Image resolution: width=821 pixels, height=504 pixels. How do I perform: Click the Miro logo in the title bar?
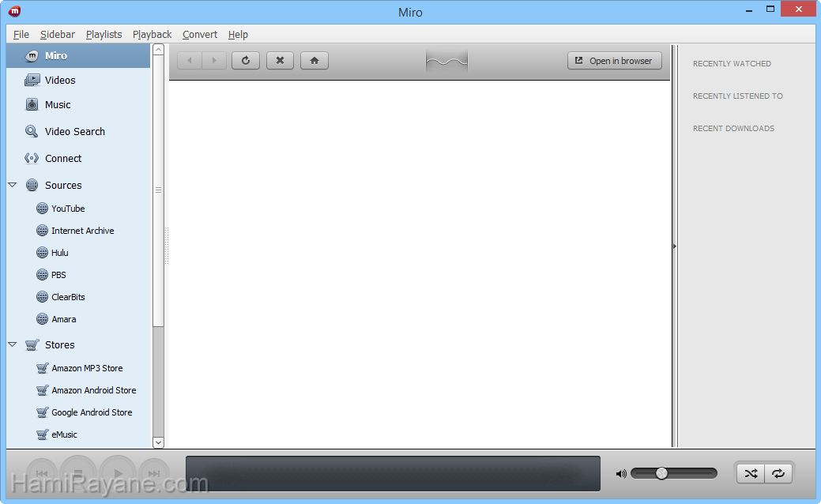click(15, 11)
